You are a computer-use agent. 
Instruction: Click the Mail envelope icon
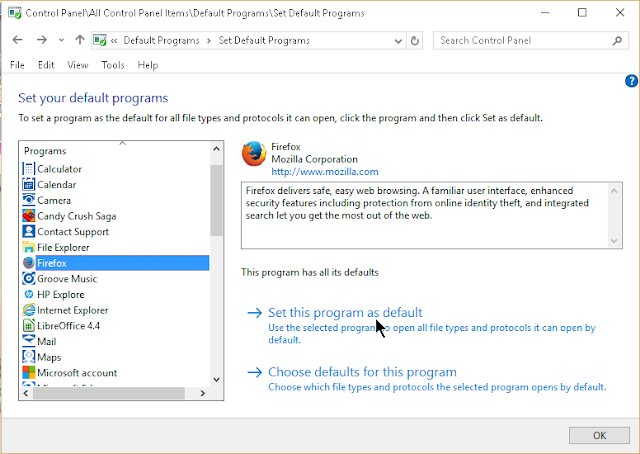[29, 341]
